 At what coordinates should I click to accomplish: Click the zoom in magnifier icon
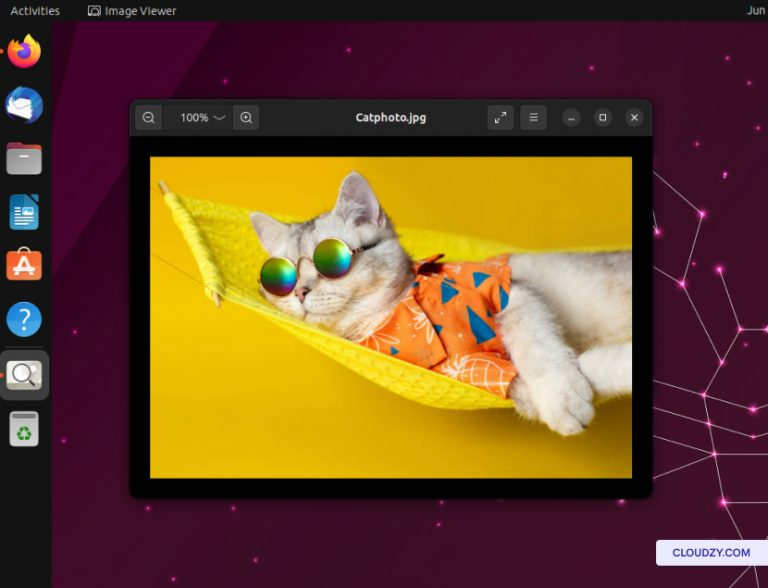click(x=246, y=118)
